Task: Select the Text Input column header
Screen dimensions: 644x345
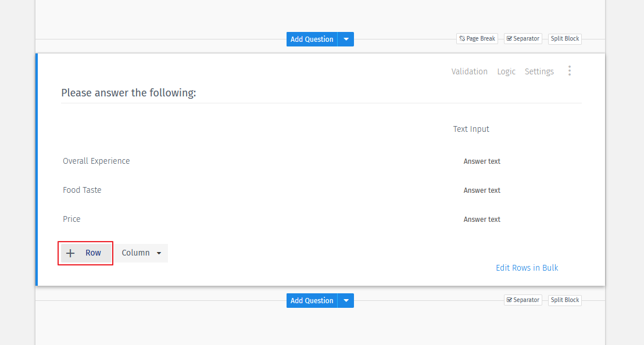Action: pyautogui.click(x=471, y=129)
